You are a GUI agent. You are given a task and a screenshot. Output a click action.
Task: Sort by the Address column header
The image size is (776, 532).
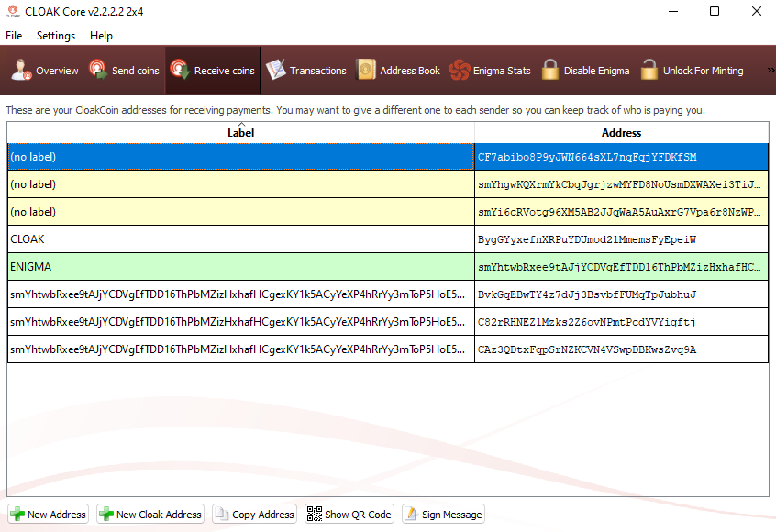click(x=621, y=133)
